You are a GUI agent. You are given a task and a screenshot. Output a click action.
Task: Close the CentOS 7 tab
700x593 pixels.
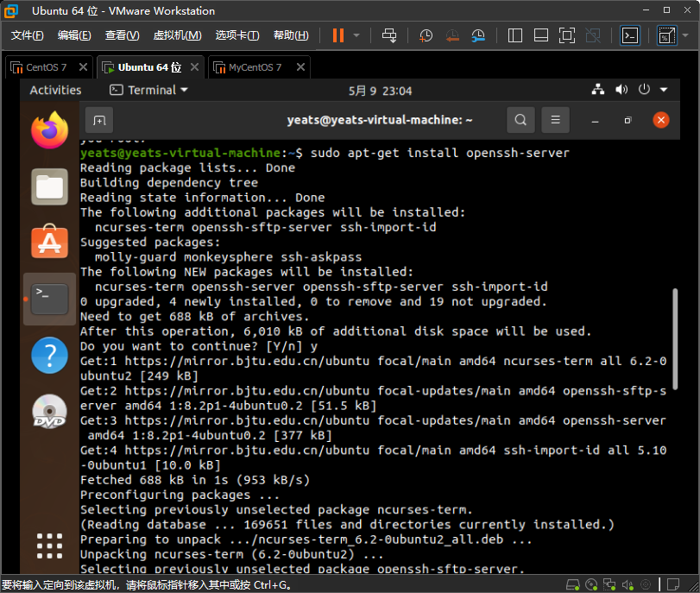pyautogui.click(x=83, y=67)
